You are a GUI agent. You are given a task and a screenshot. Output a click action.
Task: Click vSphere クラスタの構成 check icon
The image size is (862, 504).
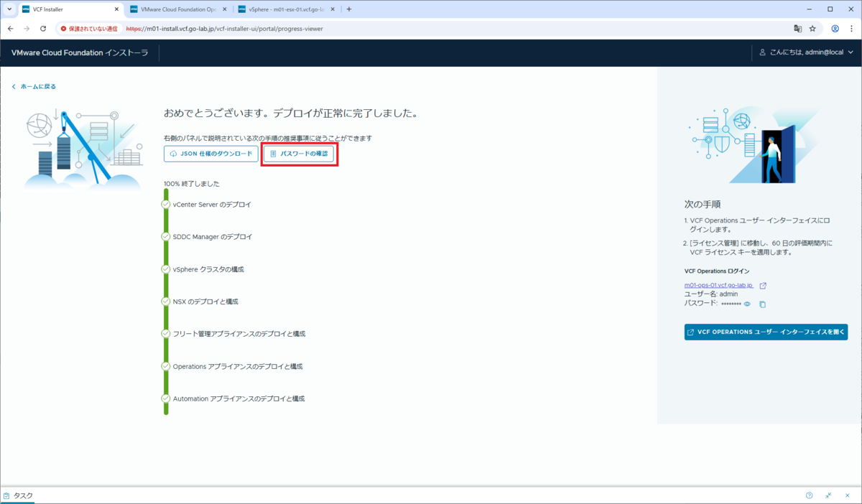coord(166,269)
